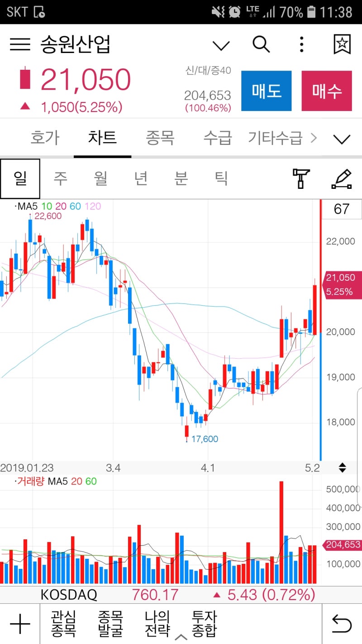The width and height of the screenshot is (362, 644).
Task: Expand the stock selector arrow beside 송원산업
Action: tap(221, 45)
